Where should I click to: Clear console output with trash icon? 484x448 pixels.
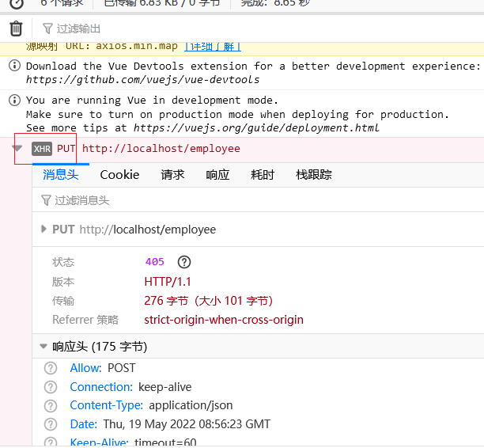pos(16,28)
